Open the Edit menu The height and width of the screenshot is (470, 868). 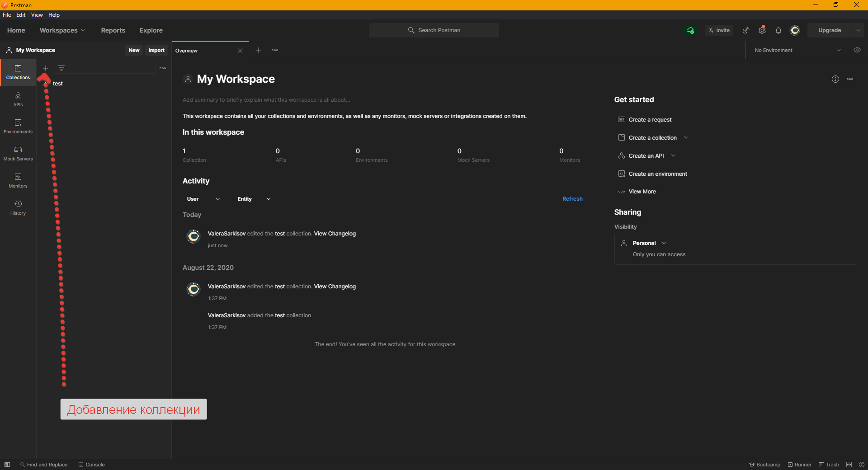point(21,15)
